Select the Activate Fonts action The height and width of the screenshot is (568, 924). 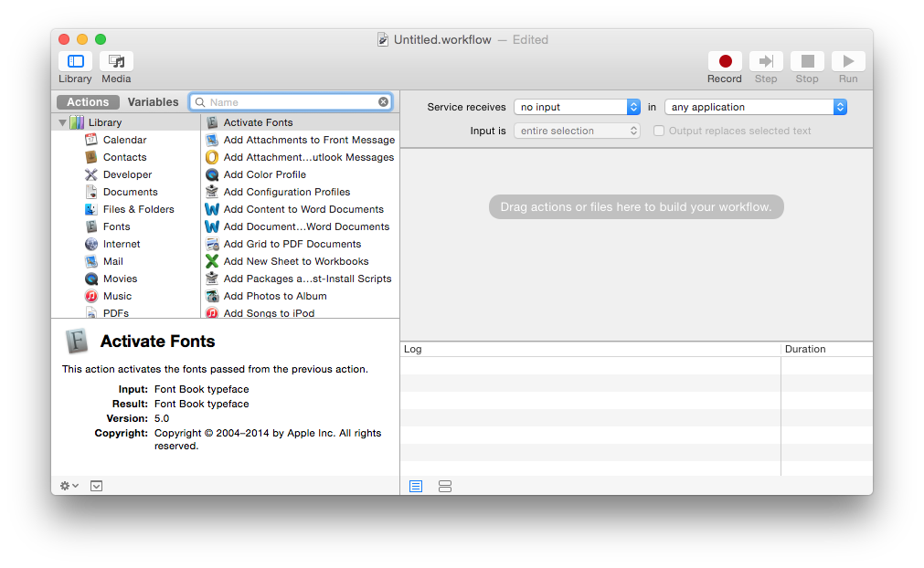click(300, 122)
